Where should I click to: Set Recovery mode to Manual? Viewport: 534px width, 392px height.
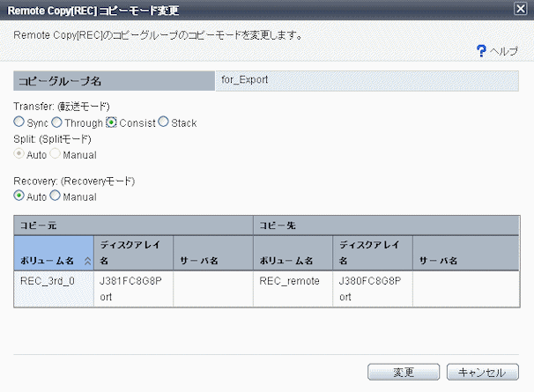[x=56, y=196]
